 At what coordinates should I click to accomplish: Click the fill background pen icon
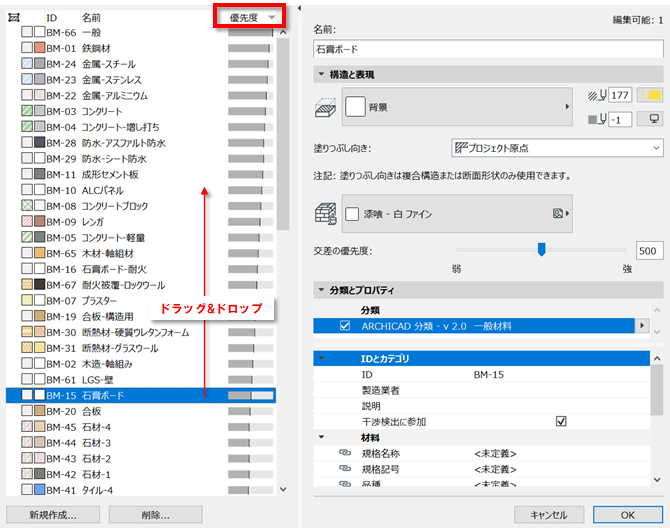tap(597, 119)
